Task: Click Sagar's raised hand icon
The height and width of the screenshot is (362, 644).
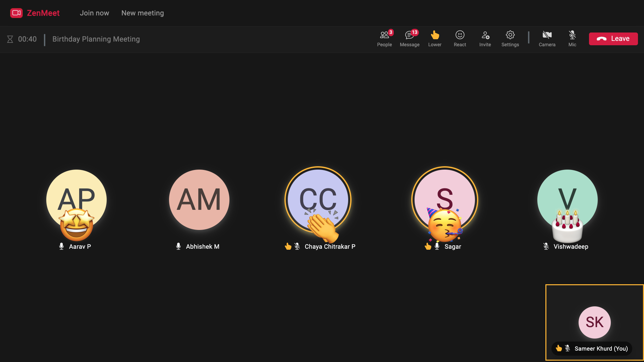Action: (428, 246)
